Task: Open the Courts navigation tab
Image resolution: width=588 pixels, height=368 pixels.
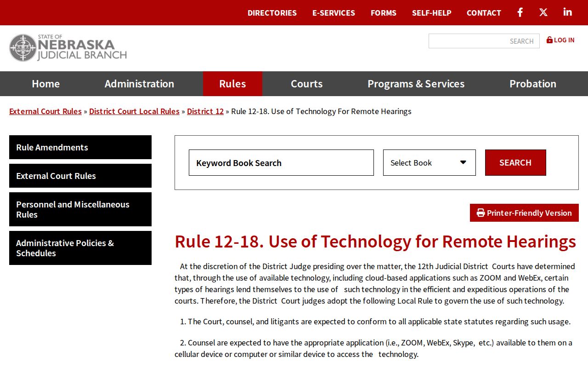Action: (306, 84)
